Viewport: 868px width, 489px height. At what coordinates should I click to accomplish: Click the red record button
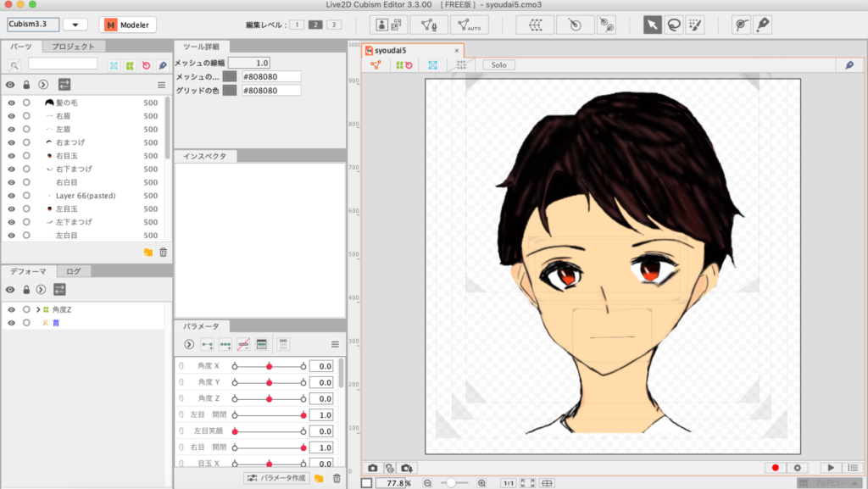coord(774,468)
